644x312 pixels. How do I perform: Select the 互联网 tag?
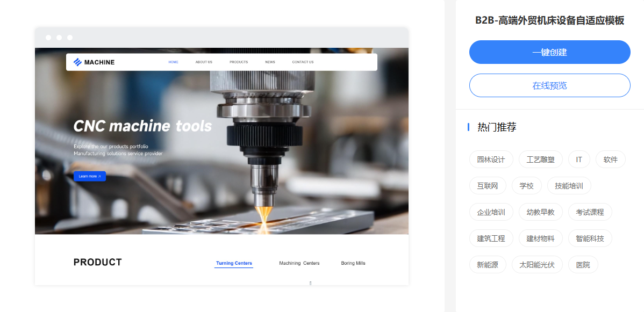[488, 186]
